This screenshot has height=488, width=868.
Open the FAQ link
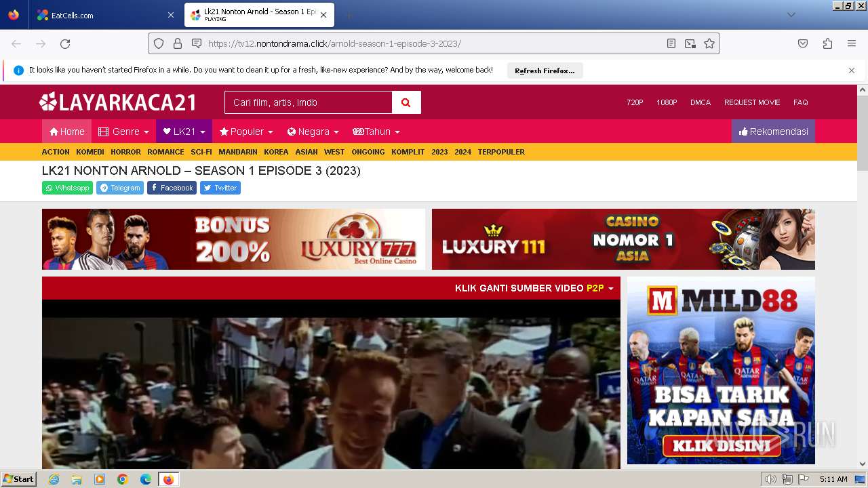click(x=801, y=102)
